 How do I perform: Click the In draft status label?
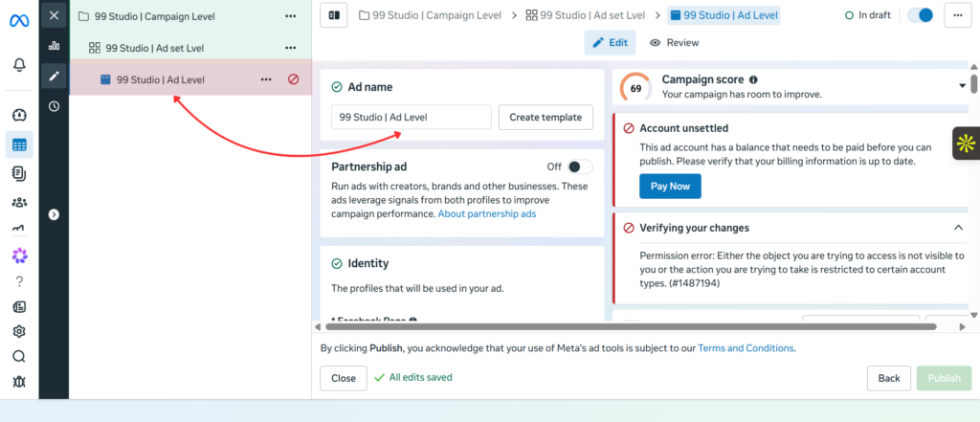tap(868, 15)
